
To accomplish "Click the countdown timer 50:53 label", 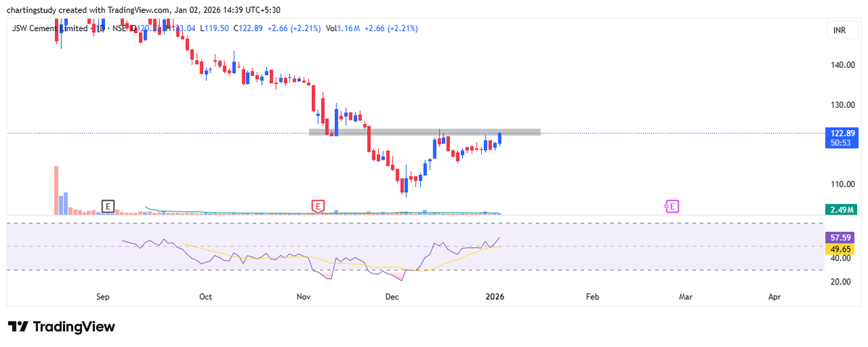I will (x=840, y=143).
